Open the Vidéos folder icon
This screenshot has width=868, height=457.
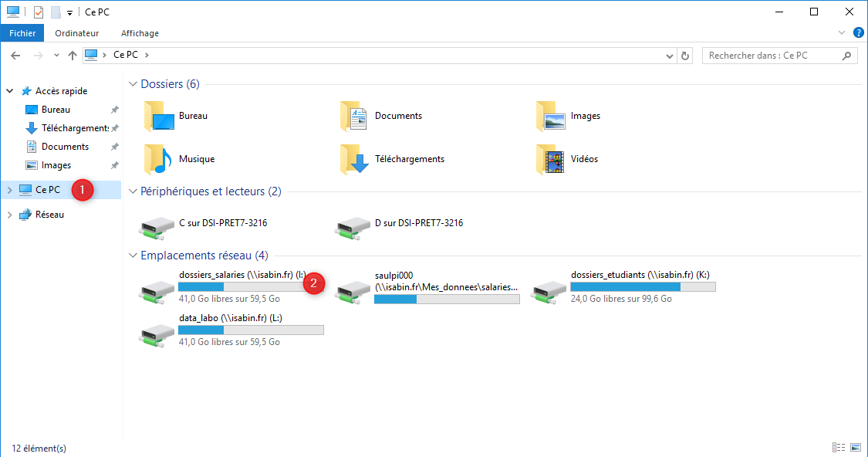point(551,160)
